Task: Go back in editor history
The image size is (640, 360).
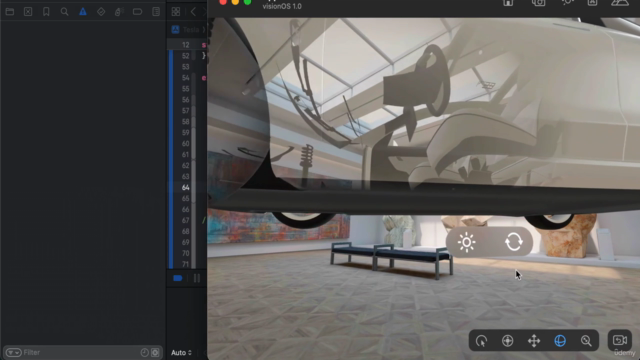Action: (x=193, y=11)
